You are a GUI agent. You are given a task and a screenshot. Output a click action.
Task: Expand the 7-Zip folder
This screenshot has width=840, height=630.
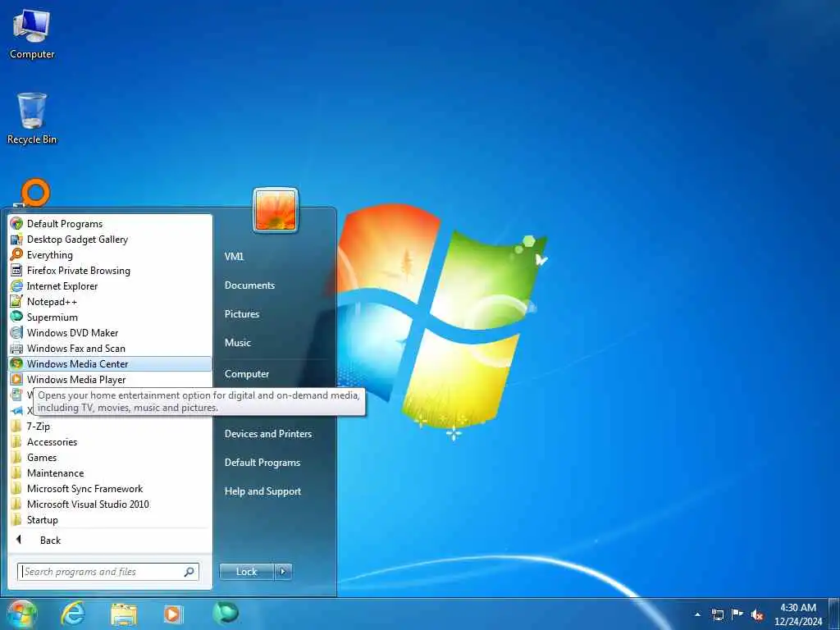tap(110, 426)
